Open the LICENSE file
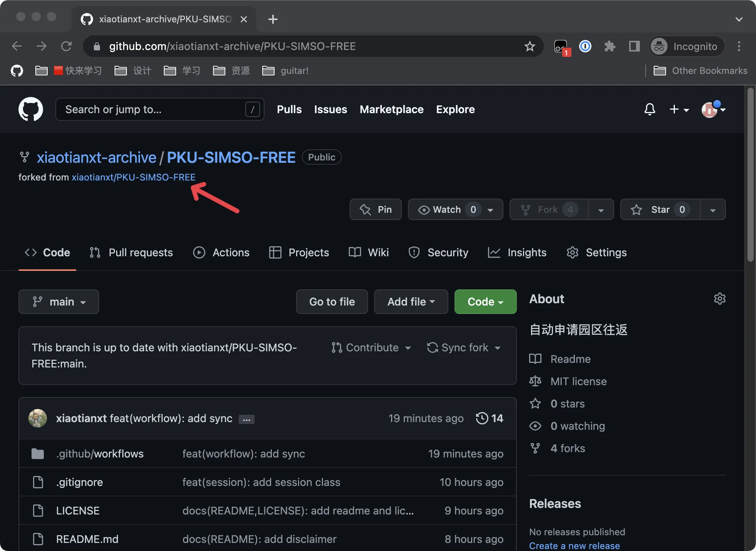The width and height of the screenshot is (756, 551). pyautogui.click(x=78, y=511)
